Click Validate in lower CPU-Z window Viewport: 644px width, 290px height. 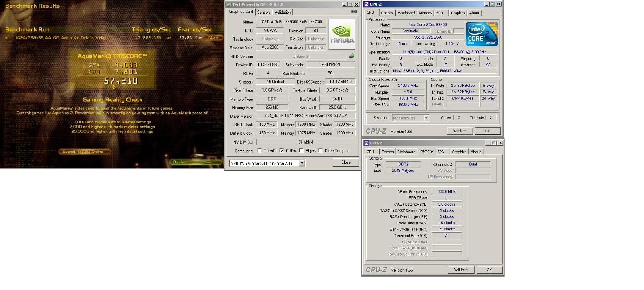(x=461, y=269)
